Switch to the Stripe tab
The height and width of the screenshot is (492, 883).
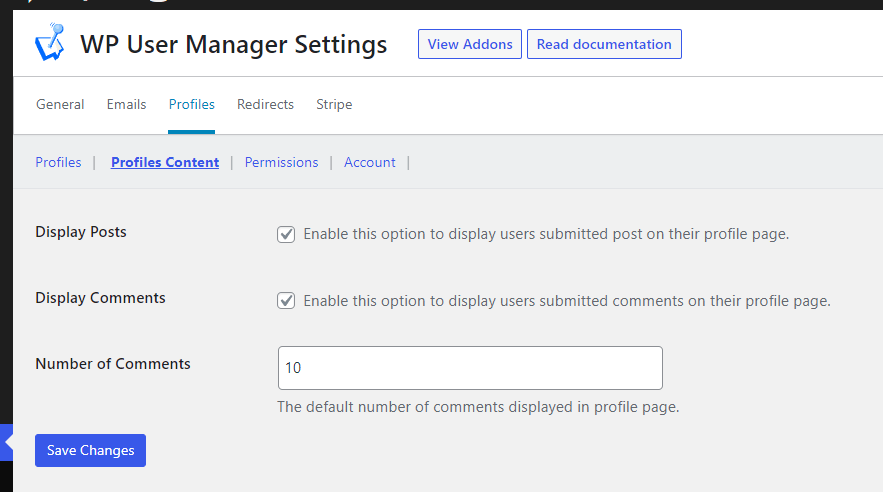[334, 105]
